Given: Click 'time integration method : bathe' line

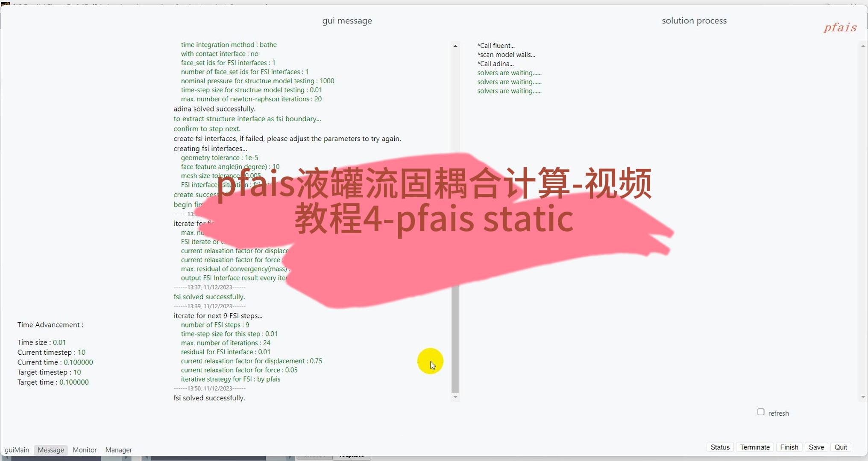Looking at the screenshot, I should point(229,45).
